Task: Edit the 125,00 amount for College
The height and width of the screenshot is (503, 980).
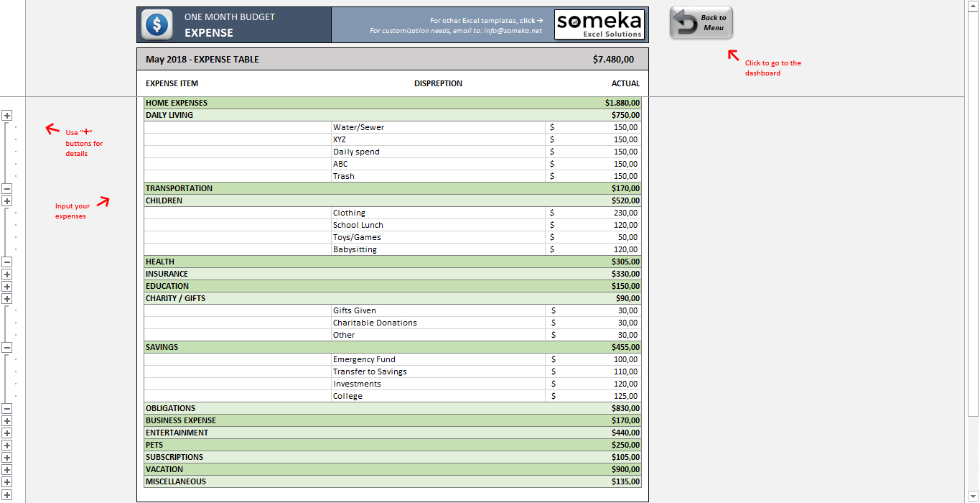Action: pyautogui.click(x=593, y=396)
